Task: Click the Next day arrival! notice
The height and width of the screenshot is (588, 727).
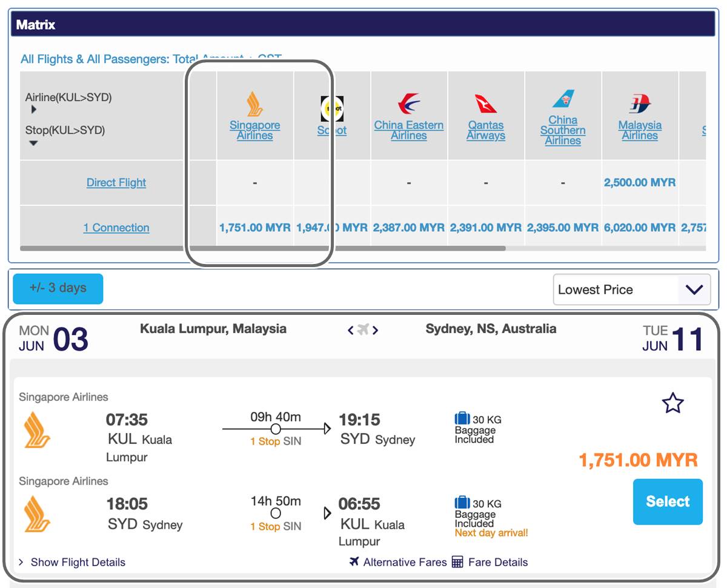Action: click(x=491, y=533)
